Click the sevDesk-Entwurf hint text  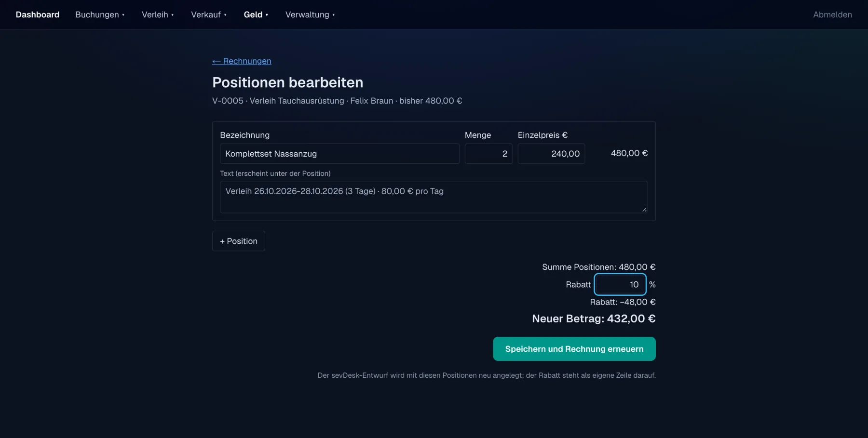(487, 375)
